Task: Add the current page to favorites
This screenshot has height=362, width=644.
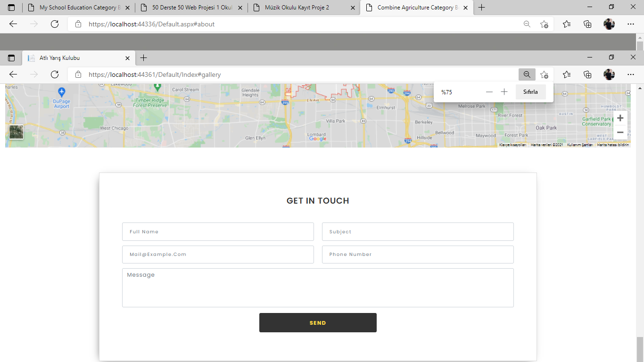Action: (x=544, y=74)
